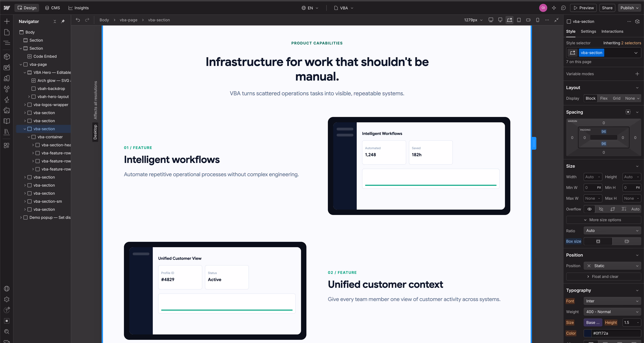The height and width of the screenshot is (343, 644).
Task: Set display to Block
Action: coord(591,98)
